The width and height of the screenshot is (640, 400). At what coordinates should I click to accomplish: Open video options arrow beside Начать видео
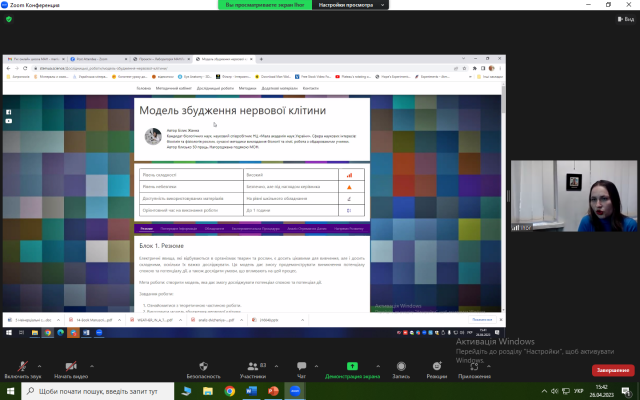coord(92,366)
